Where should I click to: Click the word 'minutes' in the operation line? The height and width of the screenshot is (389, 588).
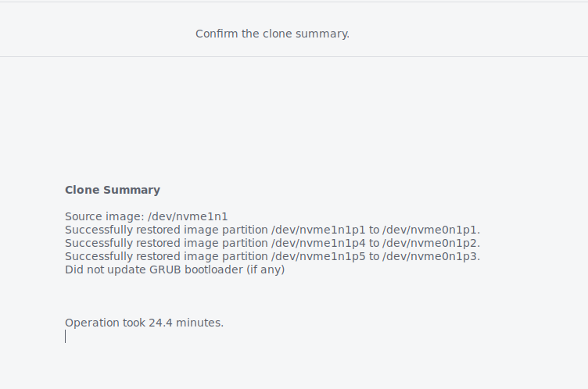(x=198, y=323)
